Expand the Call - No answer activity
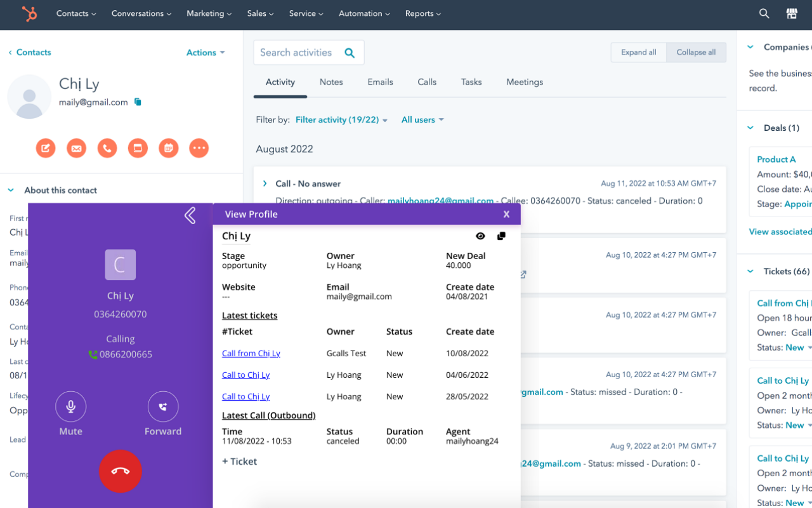This screenshot has height=508, width=812. [265, 184]
